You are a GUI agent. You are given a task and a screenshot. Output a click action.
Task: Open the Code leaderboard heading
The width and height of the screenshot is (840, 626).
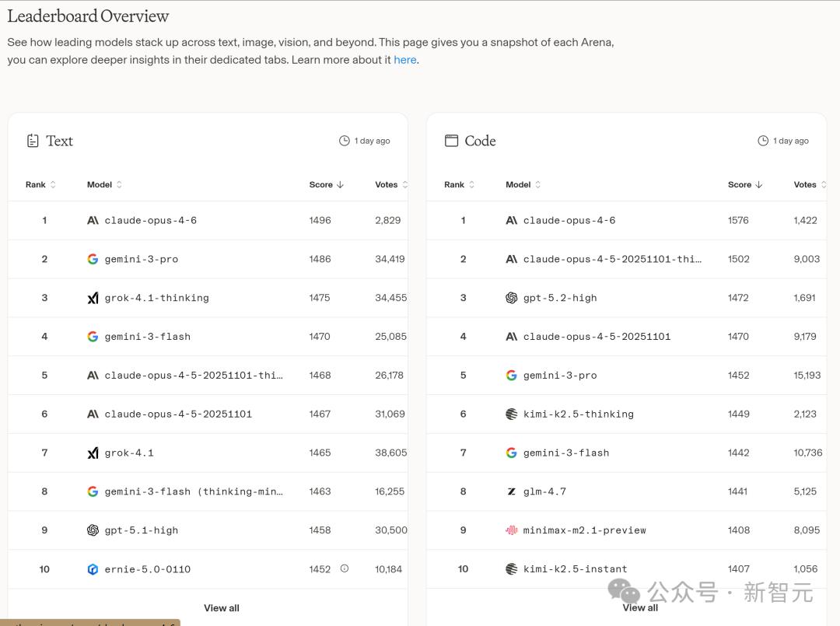(x=480, y=141)
